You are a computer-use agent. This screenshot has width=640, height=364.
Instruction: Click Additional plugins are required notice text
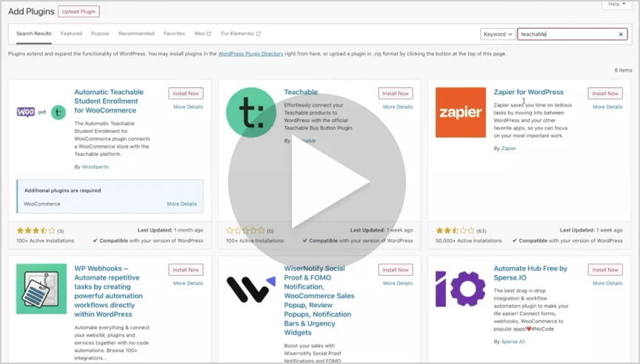pyautogui.click(x=62, y=190)
